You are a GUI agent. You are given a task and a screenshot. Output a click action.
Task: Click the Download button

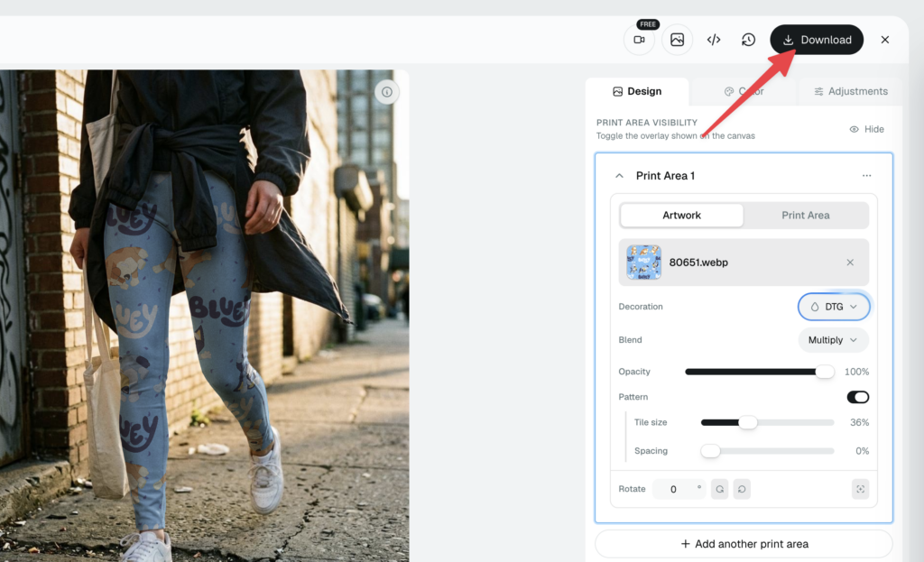(817, 40)
